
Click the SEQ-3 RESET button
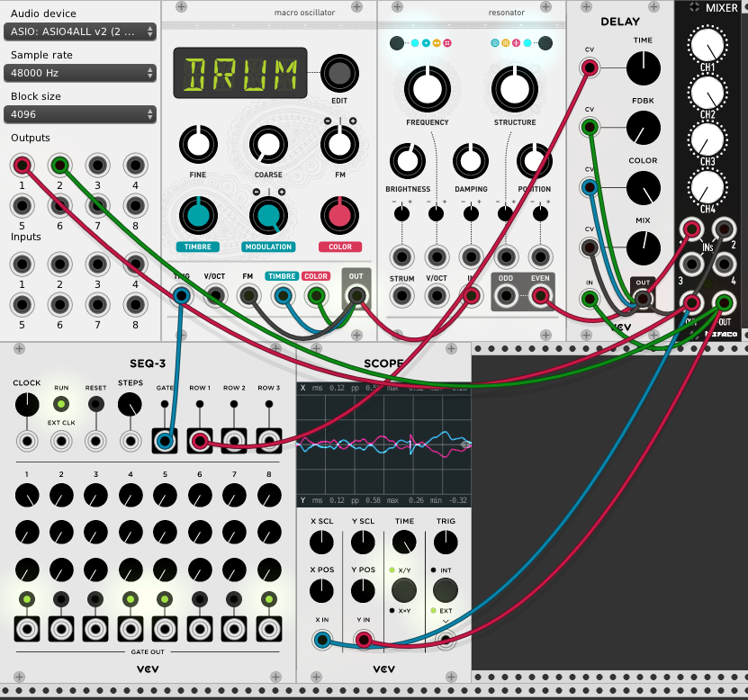tap(96, 404)
